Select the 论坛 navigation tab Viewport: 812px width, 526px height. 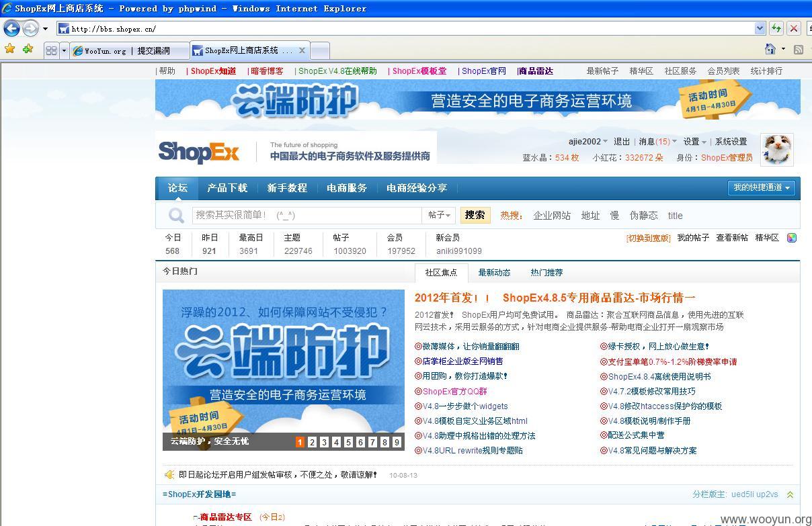[177, 188]
